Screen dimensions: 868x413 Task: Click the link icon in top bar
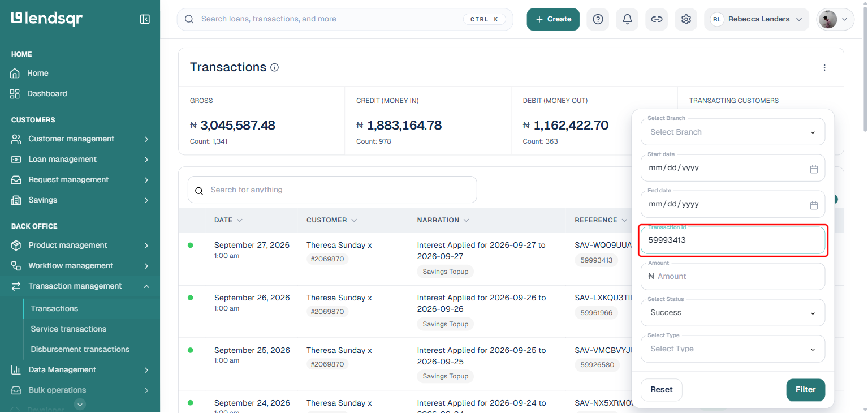(x=657, y=19)
